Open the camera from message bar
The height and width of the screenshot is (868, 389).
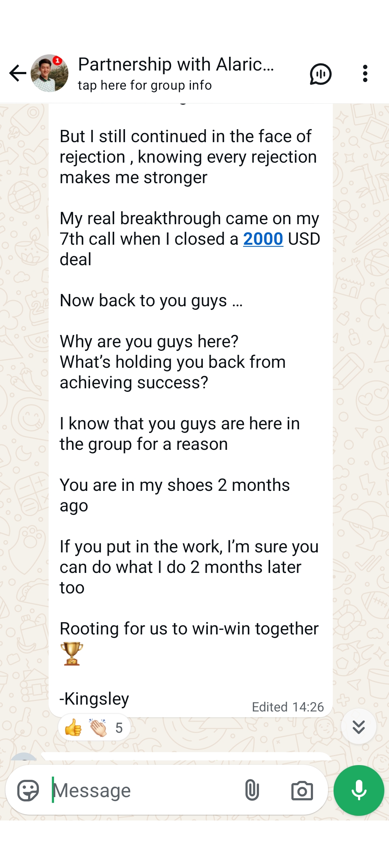coord(302,790)
